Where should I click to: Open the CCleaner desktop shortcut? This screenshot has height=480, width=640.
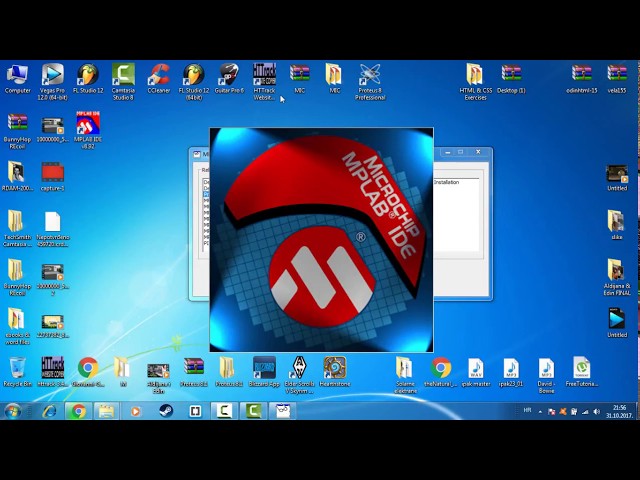pyautogui.click(x=159, y=80)
